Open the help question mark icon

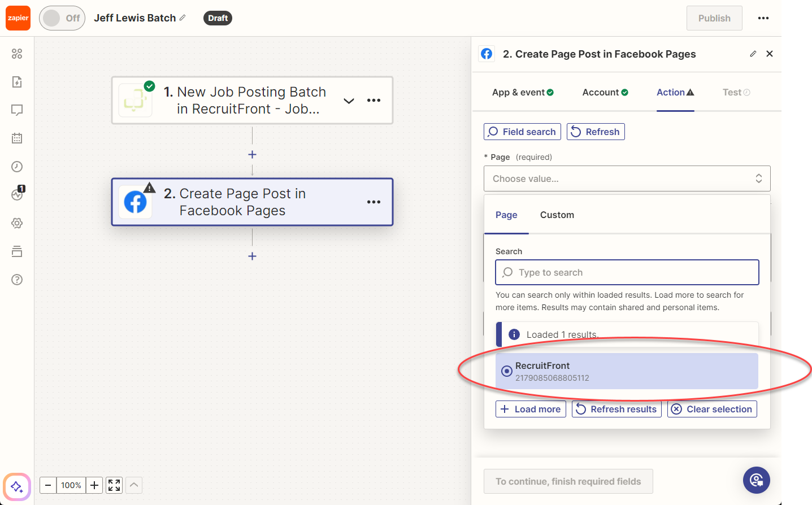click(17, 280)
